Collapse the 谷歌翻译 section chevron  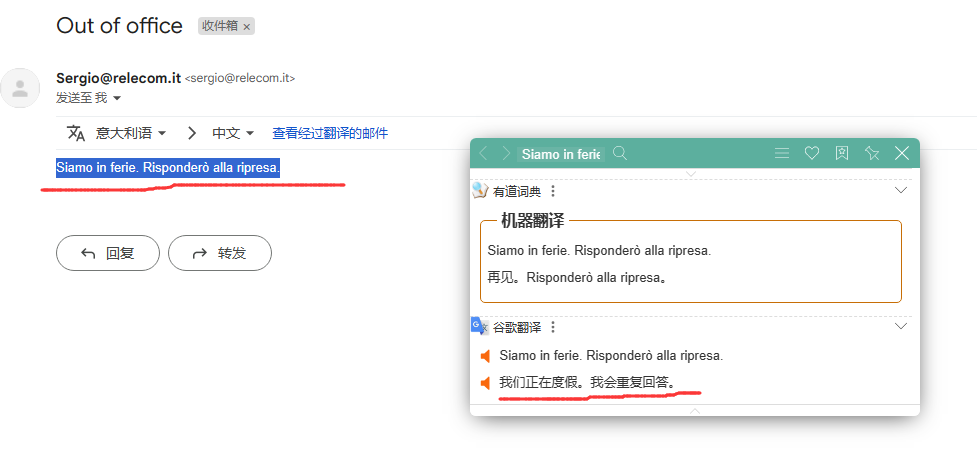pyautogui.click(x=901, y=326)
